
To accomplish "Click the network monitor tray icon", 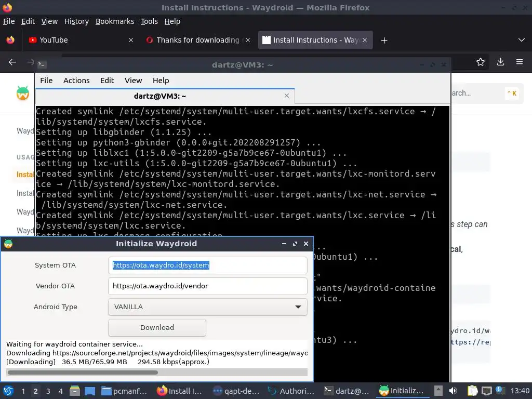I will [x=486, y=391].
